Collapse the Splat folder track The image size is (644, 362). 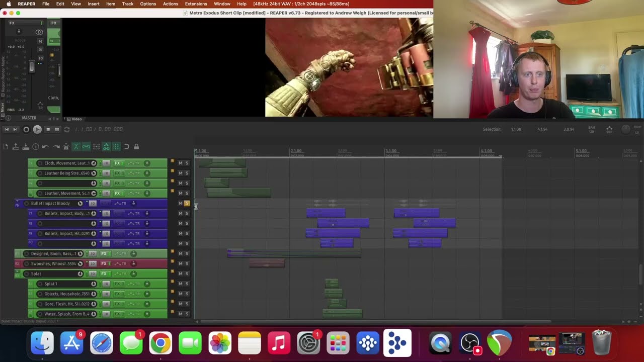tap(18, 271)
